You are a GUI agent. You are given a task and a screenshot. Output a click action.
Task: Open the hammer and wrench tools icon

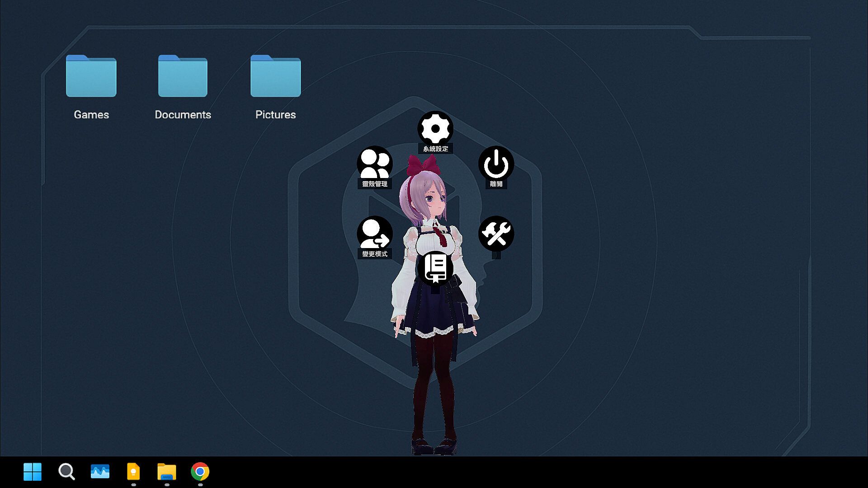[496, 233]
